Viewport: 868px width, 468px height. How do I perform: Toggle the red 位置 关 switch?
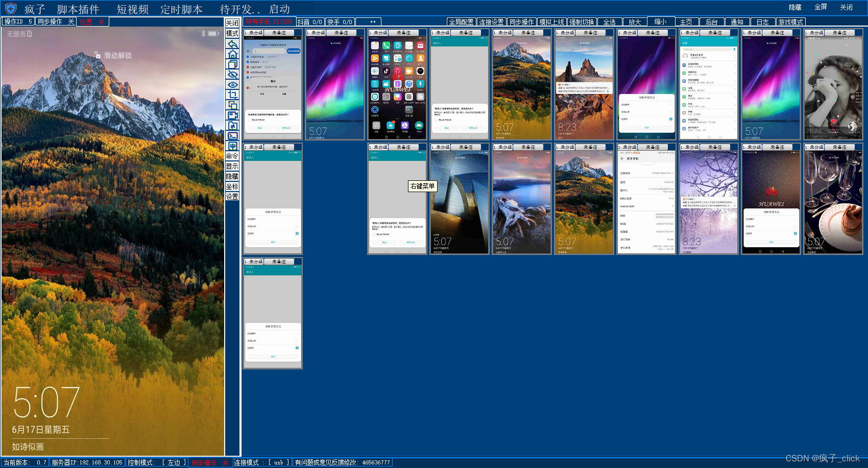point(92,21)
